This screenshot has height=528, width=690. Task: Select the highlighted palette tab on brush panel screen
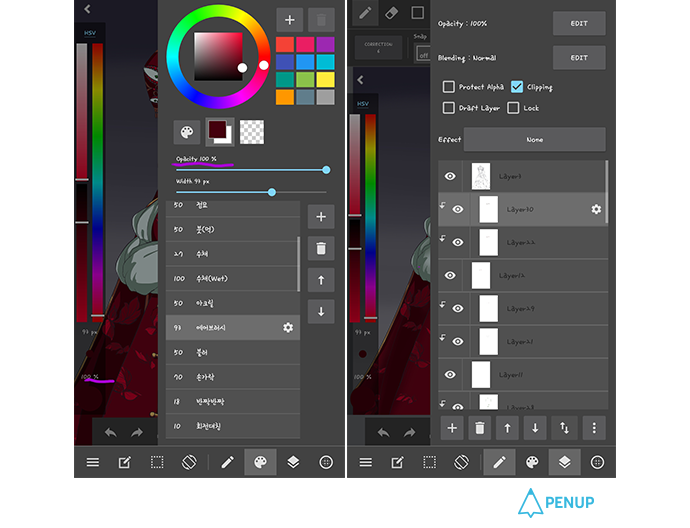pyautogui.click(x=260, y=462)
